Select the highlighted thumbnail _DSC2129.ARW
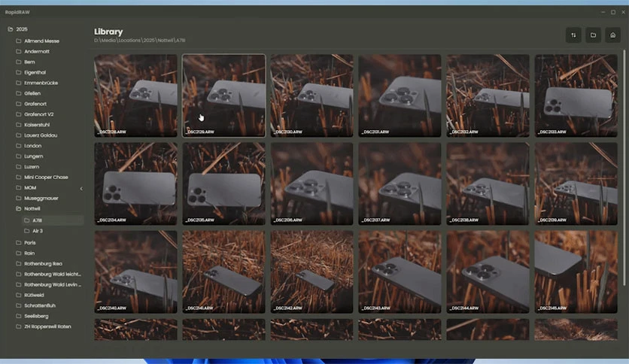 pyautogui.click(x=224, y=96)
